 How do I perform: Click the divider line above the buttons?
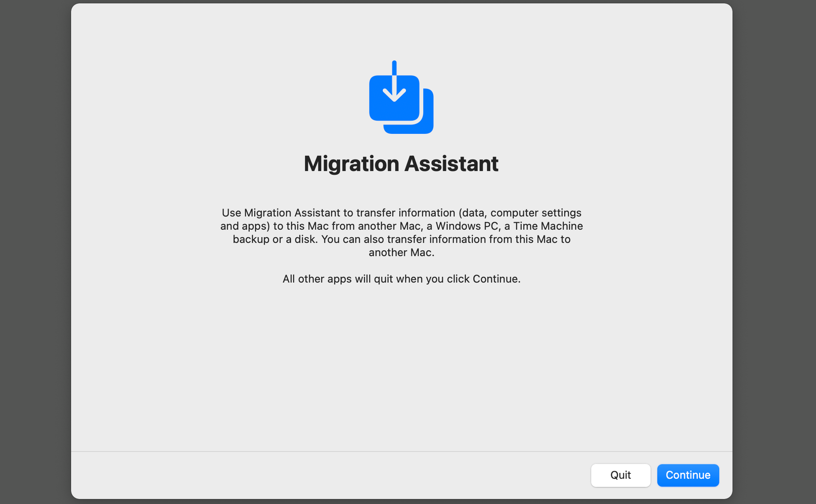[x=346, y=451]
